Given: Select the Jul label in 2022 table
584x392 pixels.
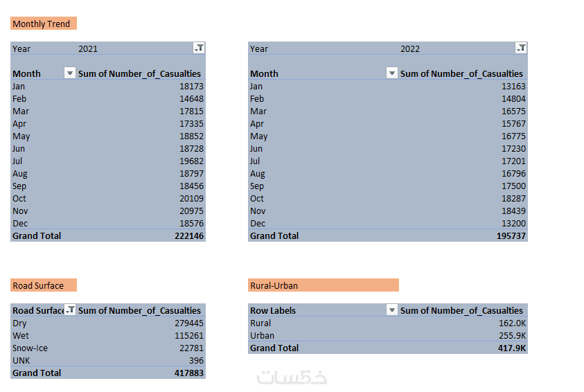Looking at the screenshot, I should pos(255,161).
